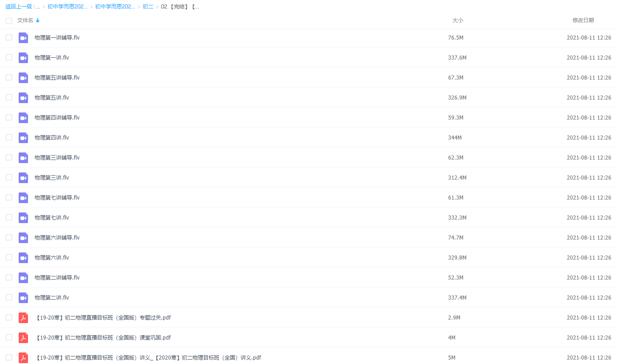This screenshot has height=364, width=618.
Task: Open the 讲义 PDF file name at bottom
Action: 148,358
